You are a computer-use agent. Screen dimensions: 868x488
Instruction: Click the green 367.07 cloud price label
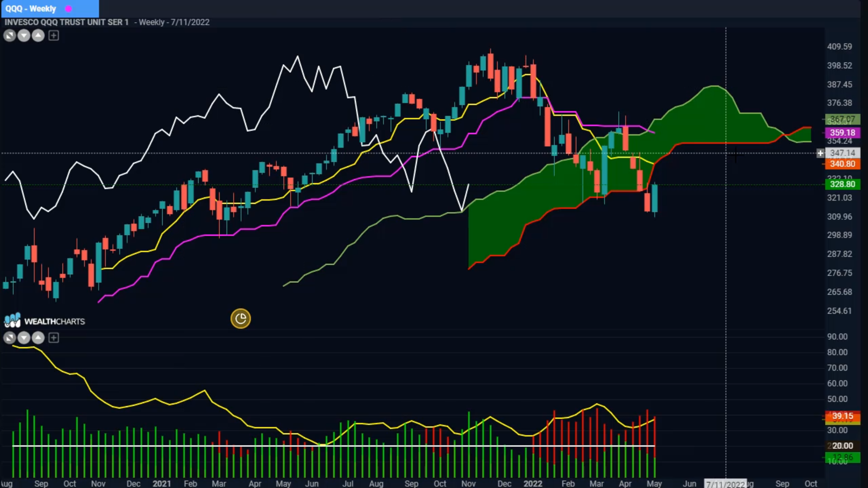(x=843, y=119)
